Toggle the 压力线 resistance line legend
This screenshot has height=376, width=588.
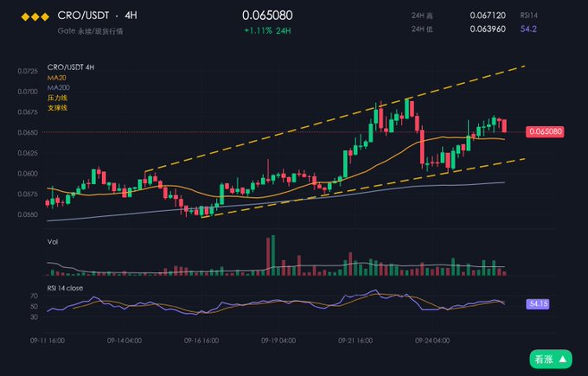pos(57,98)
